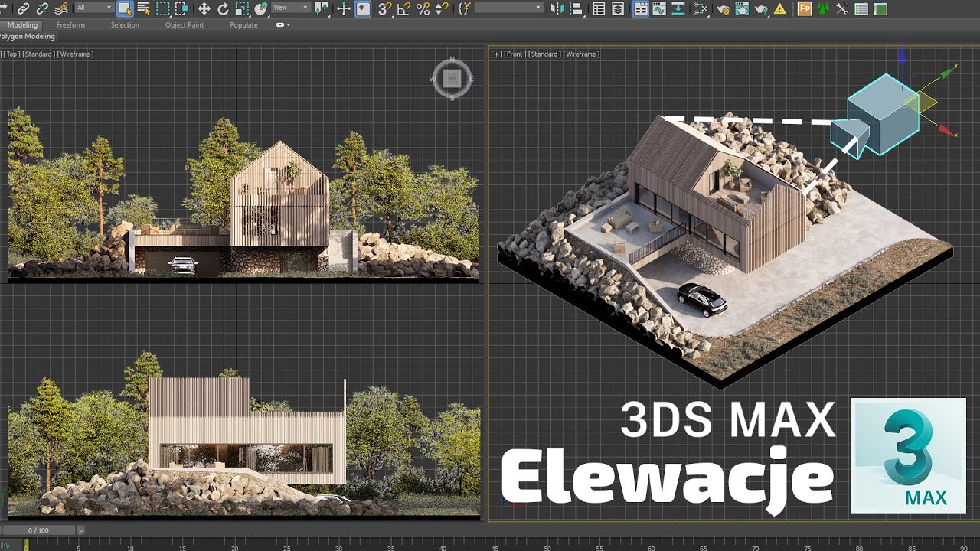Image resolution: width=980 pixels, height=551 pixels.
Task: Choose the Select and Place tool
Action: coord(261,8)
